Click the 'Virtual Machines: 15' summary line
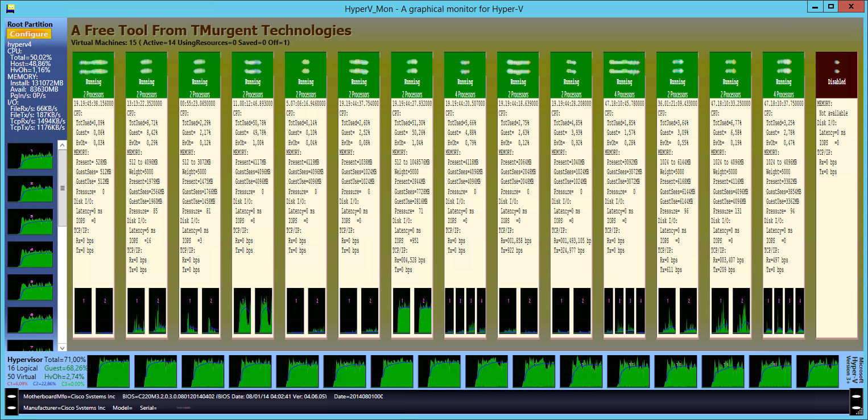 coord(180,42)
